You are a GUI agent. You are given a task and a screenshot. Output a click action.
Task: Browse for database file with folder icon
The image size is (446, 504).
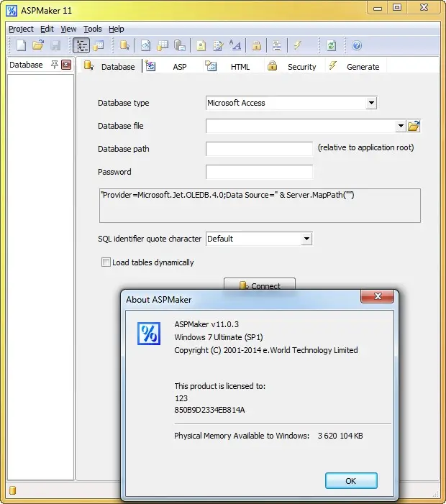coord(414,126)
